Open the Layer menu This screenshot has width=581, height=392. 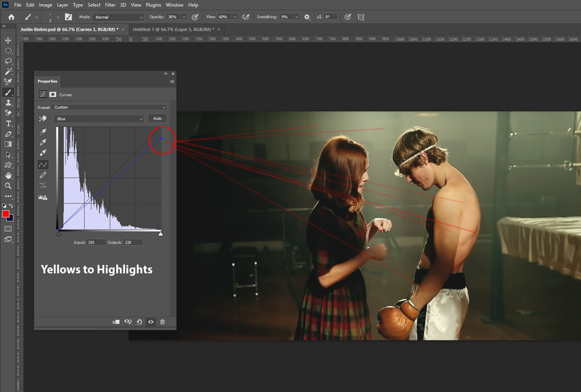click(62, 5)
